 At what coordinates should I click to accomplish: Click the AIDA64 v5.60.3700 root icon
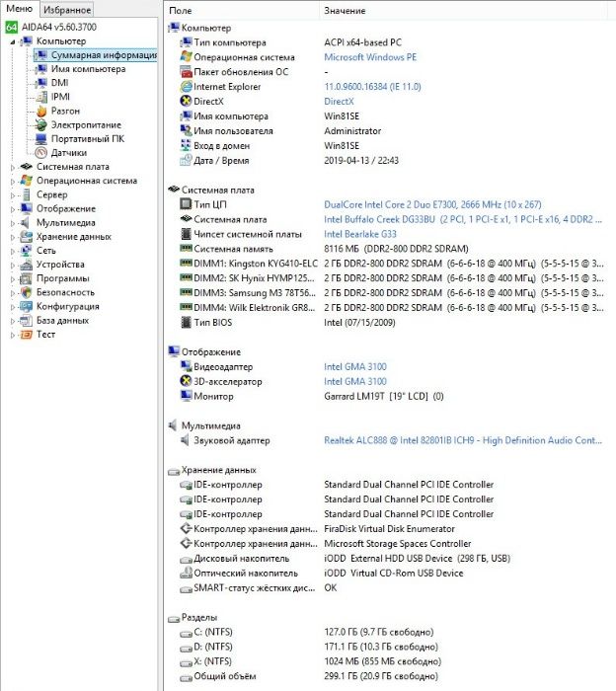12,27
